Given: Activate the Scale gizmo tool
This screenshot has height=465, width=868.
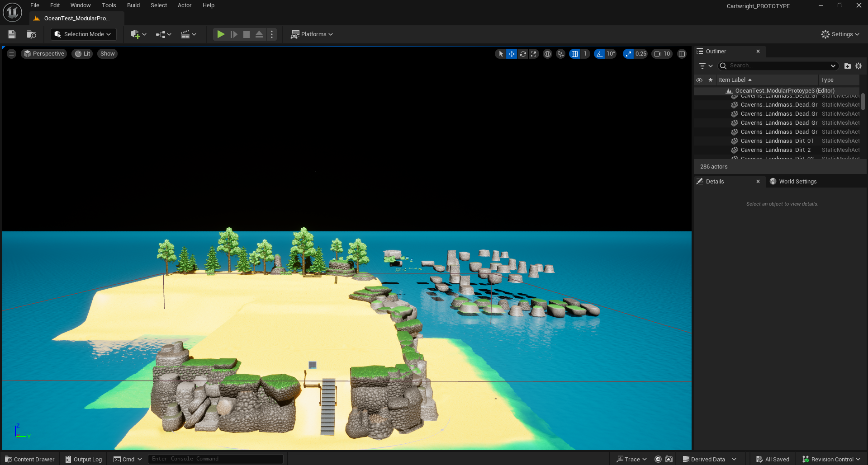Looking at the screenshot, I should (534, 54).
